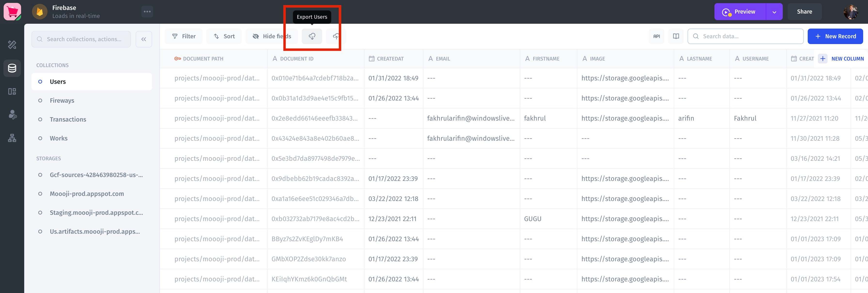Expand the Transactions collection
The width and height of the screenshot is (868, 293).
pyautogui.click(x=68, y=118)
